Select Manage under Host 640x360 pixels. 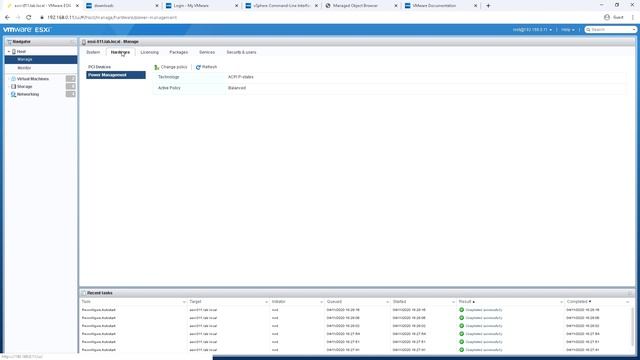tap(41, 60)
